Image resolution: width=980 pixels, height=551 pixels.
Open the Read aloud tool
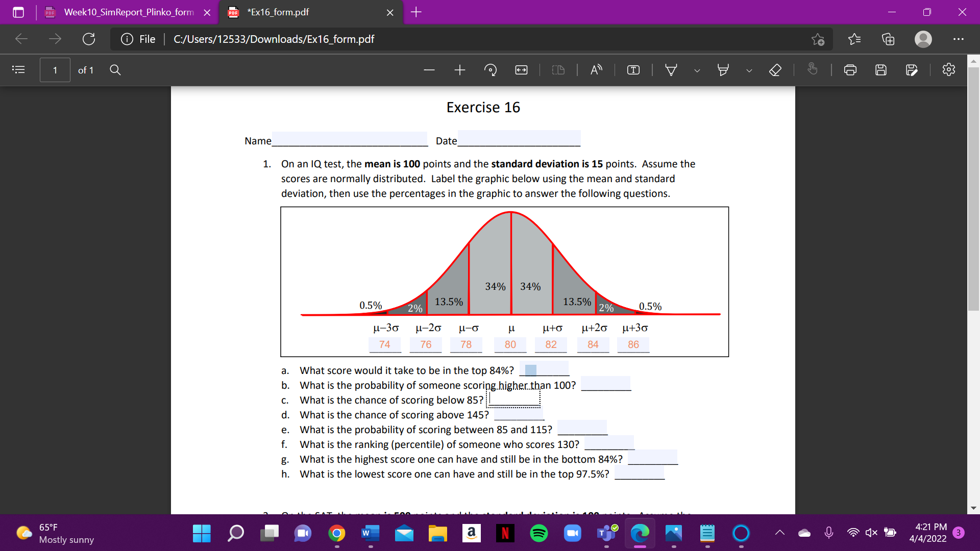click(x=595, y=70)
